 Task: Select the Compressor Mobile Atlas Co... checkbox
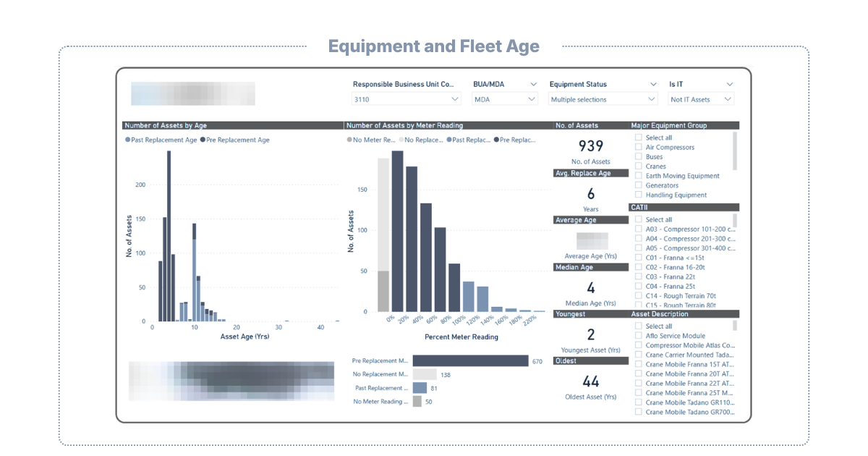639,345
